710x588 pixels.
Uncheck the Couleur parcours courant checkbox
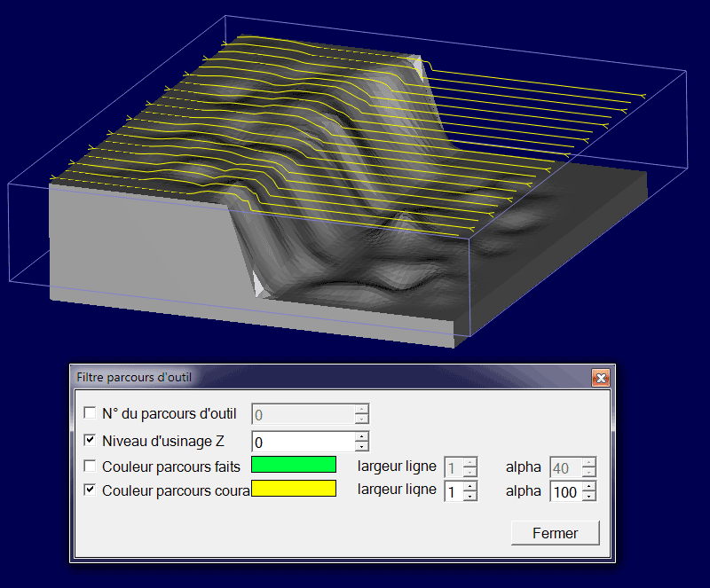coord(91,490)
